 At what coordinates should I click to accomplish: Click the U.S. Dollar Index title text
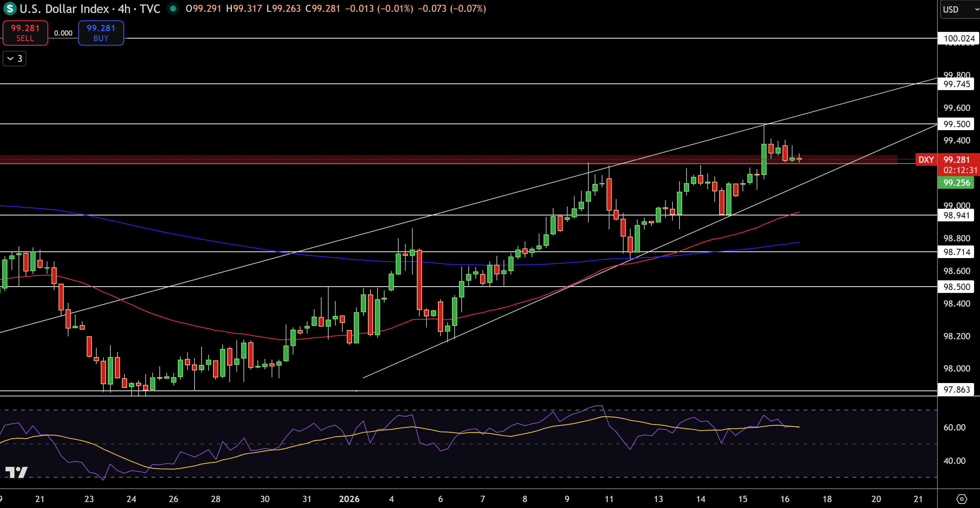click(65, 9)
